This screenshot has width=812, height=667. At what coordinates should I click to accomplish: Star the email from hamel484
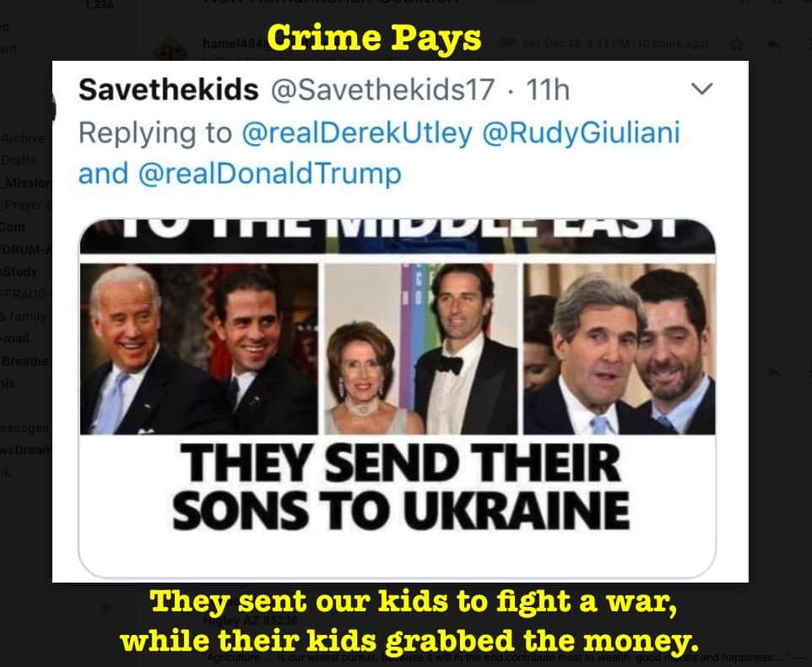(x=736, y=45)
